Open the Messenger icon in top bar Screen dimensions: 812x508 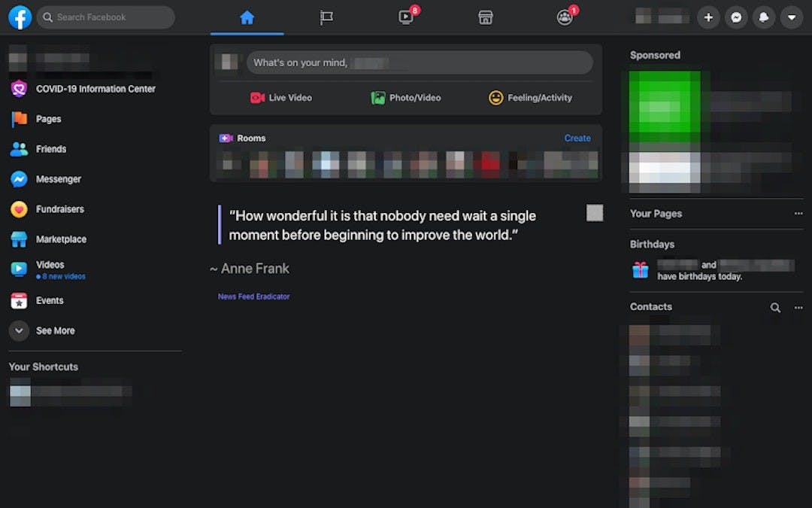click(x=736, y=17)
